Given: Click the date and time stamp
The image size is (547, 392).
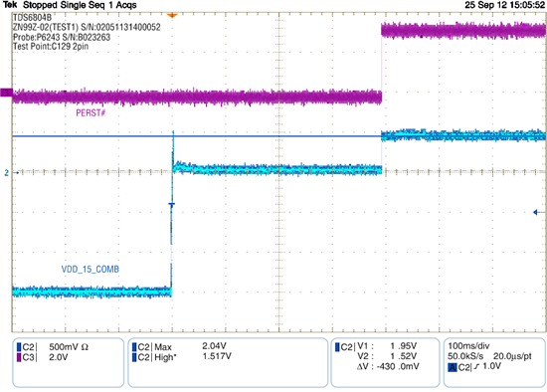Looking at the screenshot, I should click(505, 5).
